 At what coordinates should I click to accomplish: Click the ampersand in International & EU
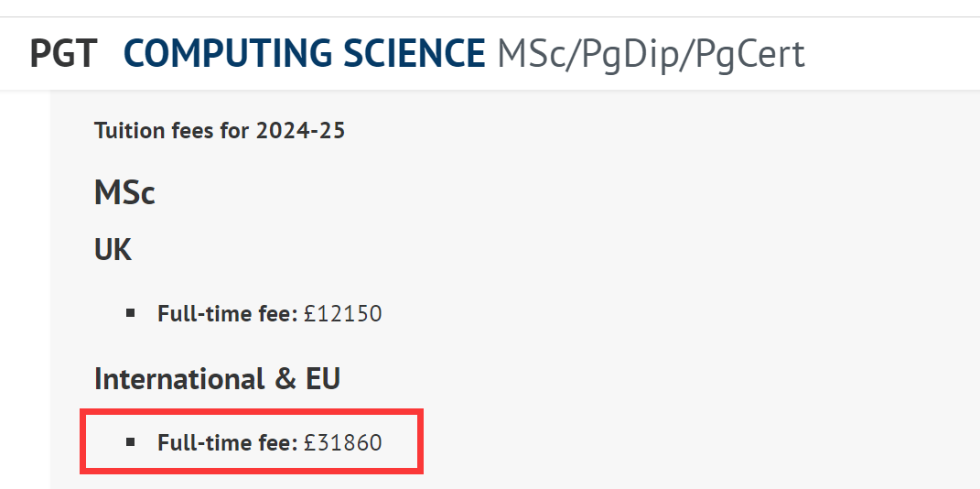[x=285, y=379]
